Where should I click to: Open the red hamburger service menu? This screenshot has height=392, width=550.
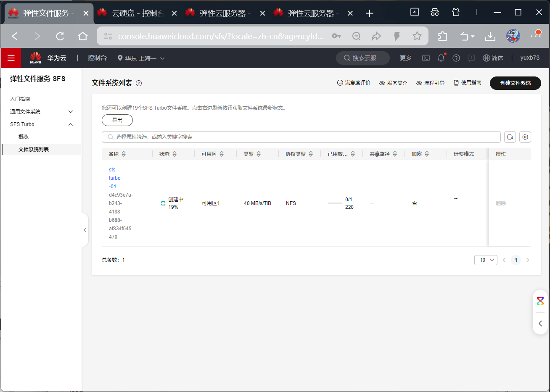click(11, 58)
